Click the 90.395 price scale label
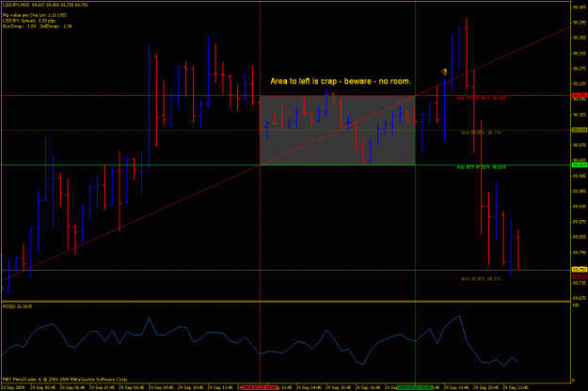This screenshot has width=588, height=391. 580,23
